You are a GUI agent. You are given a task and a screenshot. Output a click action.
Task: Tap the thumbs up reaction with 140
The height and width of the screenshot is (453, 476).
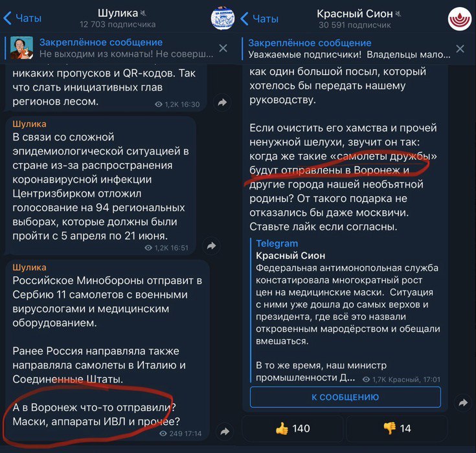click(x=293, y=428)
